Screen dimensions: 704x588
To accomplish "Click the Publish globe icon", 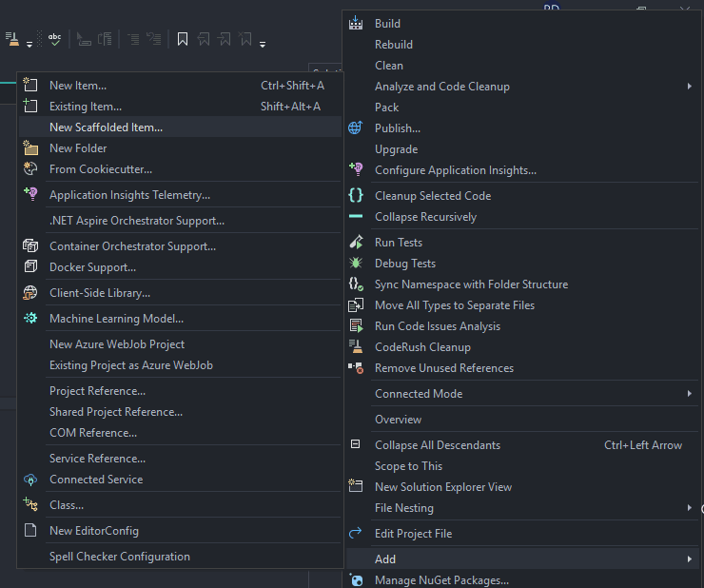I will [356, 128].
